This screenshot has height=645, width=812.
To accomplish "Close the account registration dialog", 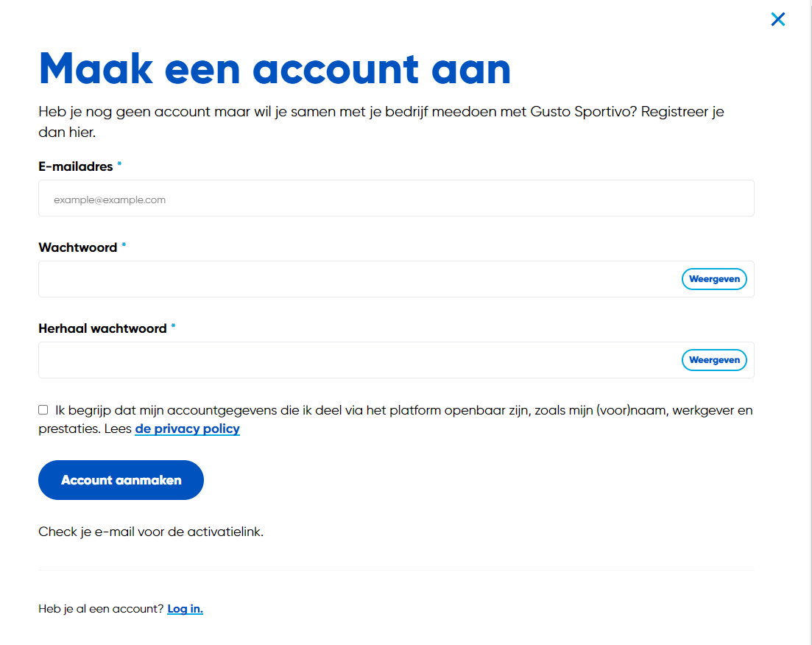I will (x=778, y=19).
